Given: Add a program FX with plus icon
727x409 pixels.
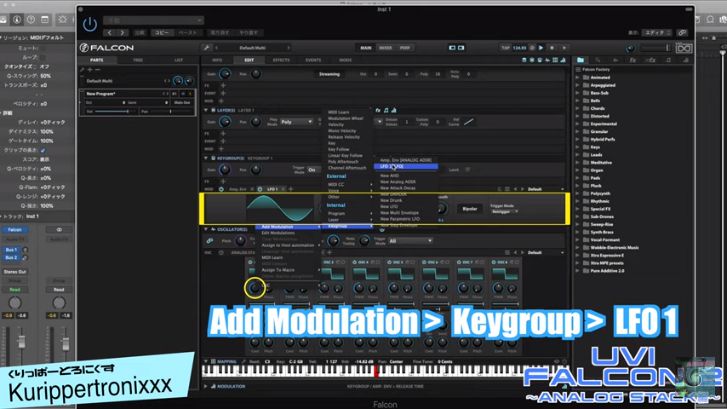Looking at the screenshot, I should (x=223, y=86).
